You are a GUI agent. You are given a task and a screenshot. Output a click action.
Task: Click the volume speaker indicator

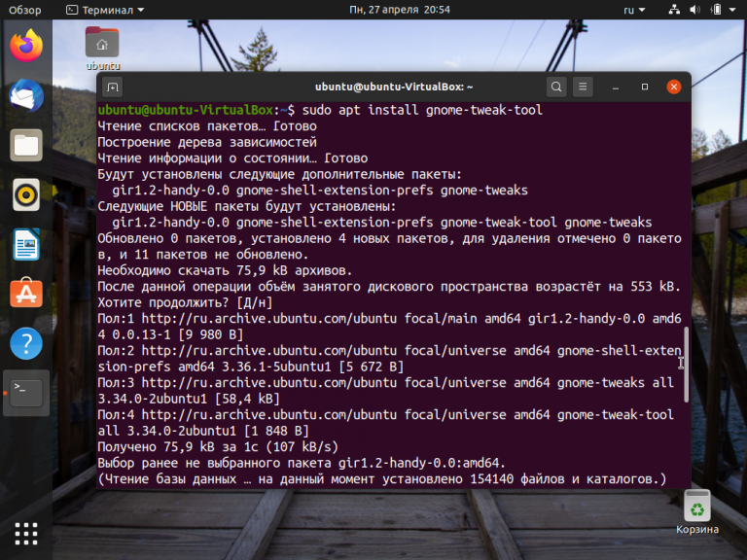pyautogui.click(x=694, y=10)
